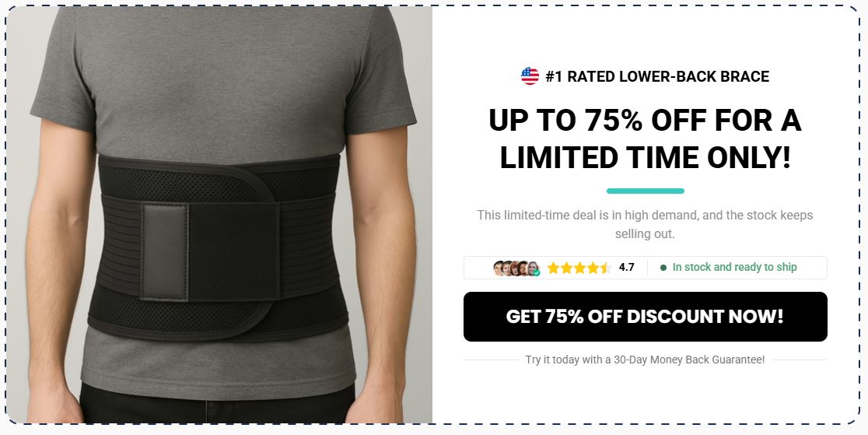This screenshot has height=435, width=868.
Task: Click the US flag icon
Action: 530,76
